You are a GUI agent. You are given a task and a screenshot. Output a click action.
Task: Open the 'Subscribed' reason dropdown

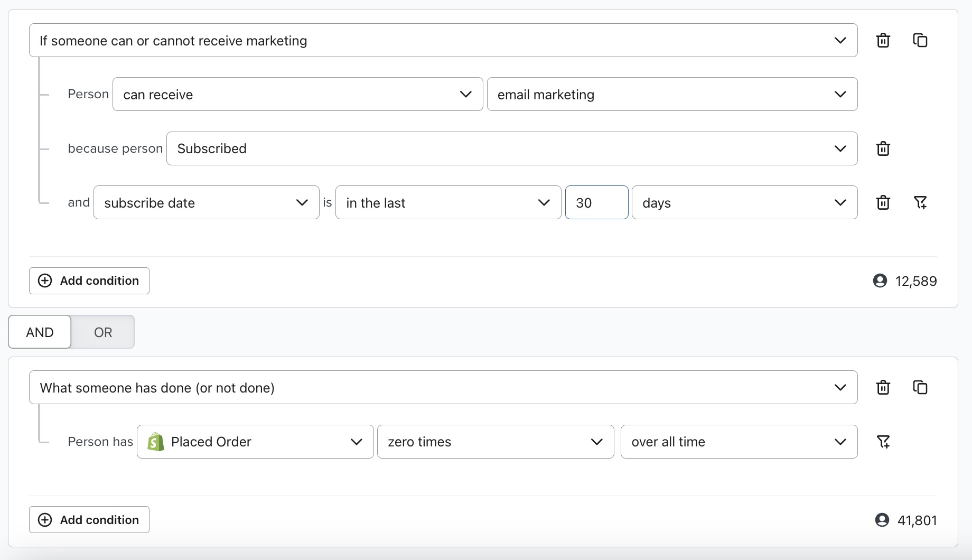511,148
